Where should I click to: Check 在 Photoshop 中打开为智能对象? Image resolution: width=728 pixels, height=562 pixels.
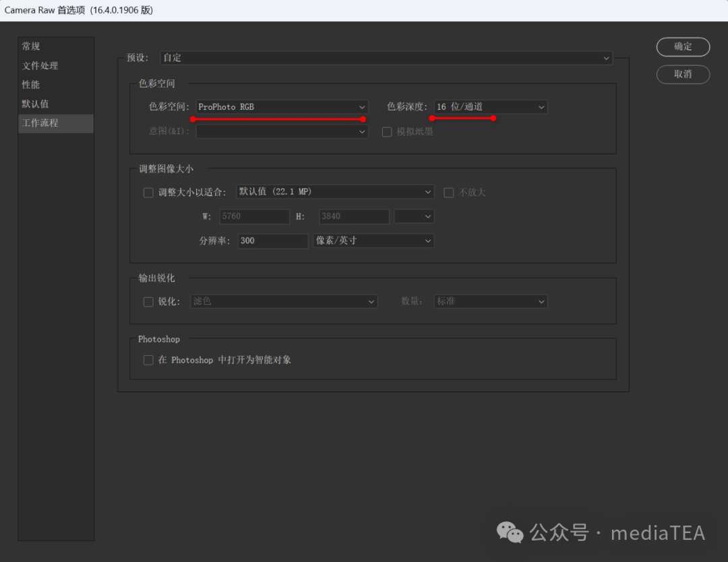pos(148,360)
